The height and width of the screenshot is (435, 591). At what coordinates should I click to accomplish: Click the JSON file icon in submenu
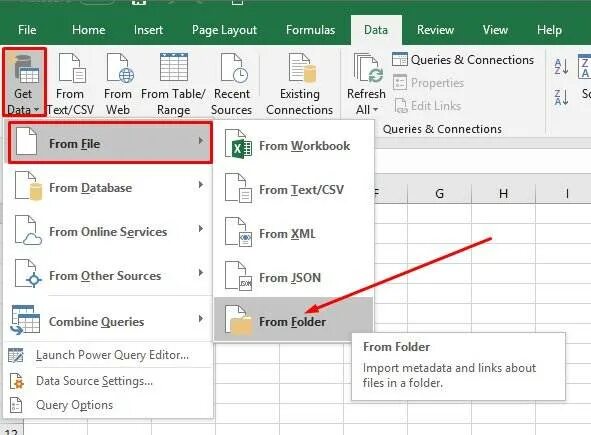[x=239, y=276]
